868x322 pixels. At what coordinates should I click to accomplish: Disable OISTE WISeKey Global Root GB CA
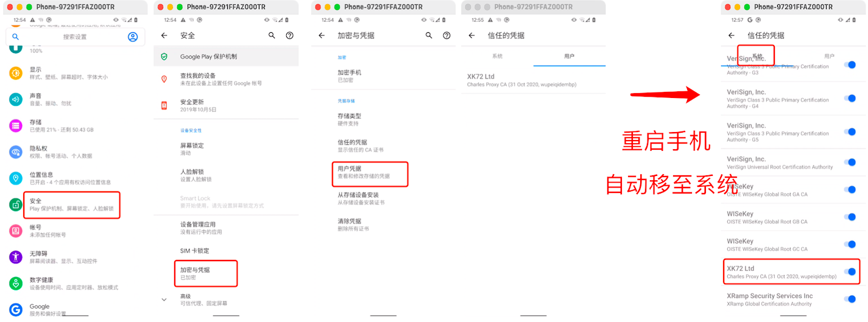coord(851,217)
